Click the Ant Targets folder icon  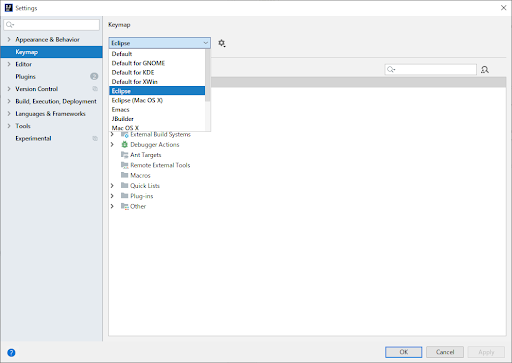pyautogui.click(x=125, y=155)
